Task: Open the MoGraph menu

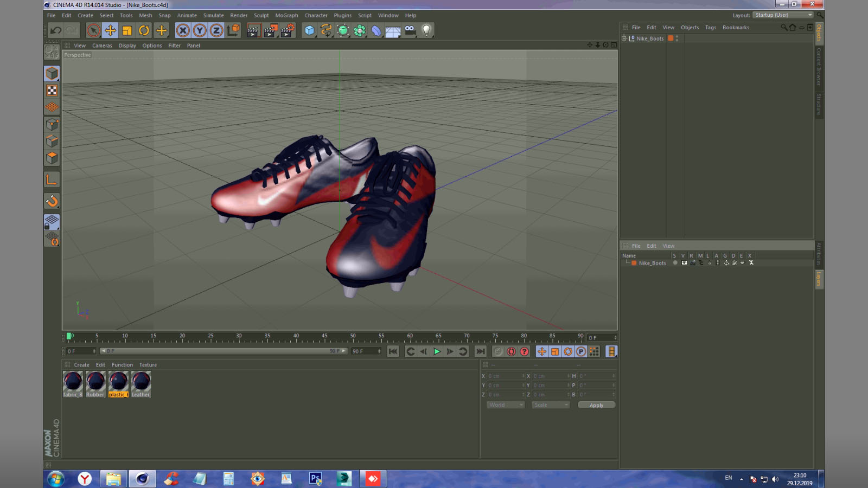Action: [286, 16]
